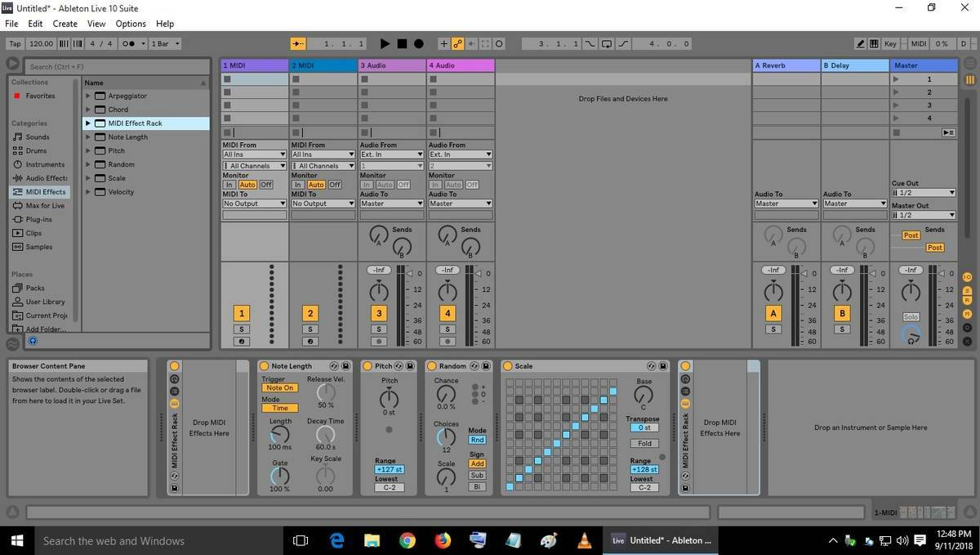
Task: Click the Key map mode button
Action: 890,43
